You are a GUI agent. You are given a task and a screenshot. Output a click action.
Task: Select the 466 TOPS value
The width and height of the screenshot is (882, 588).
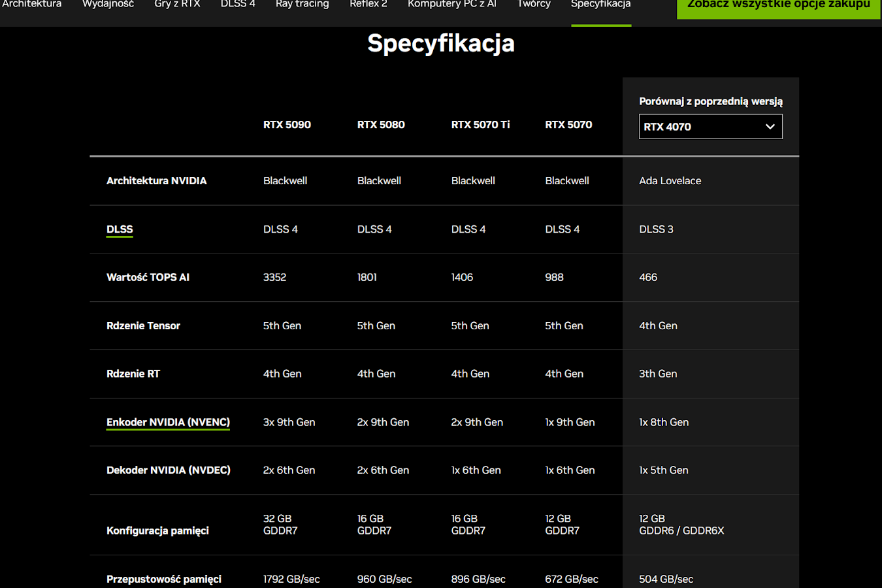pos(648,277)
